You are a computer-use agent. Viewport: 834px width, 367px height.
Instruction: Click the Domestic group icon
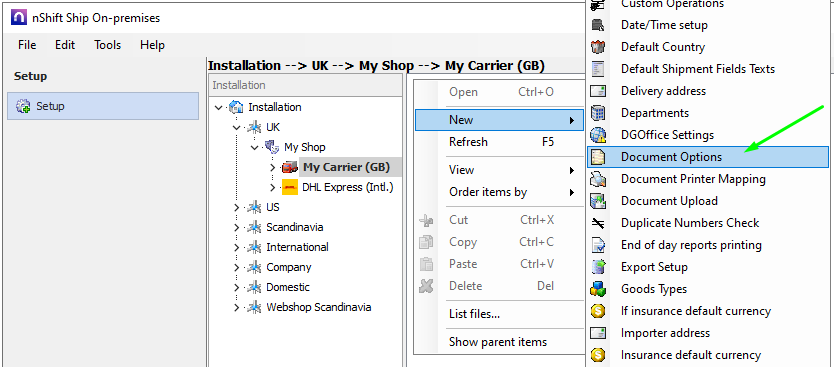(254, 287)
